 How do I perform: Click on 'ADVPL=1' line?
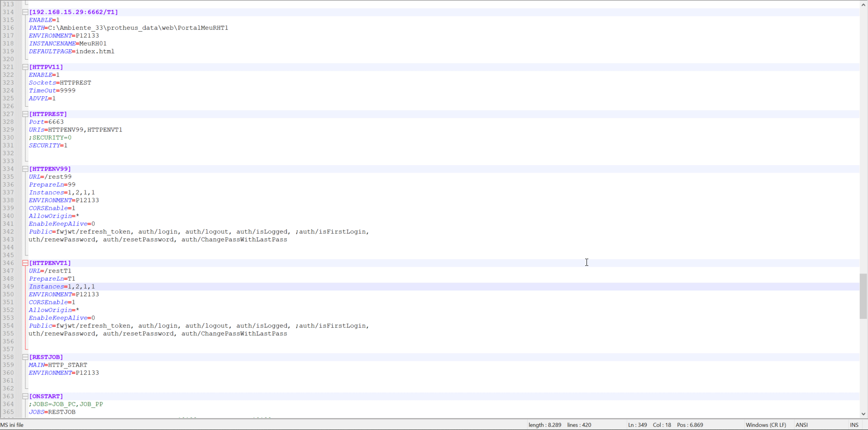(43, 99)
